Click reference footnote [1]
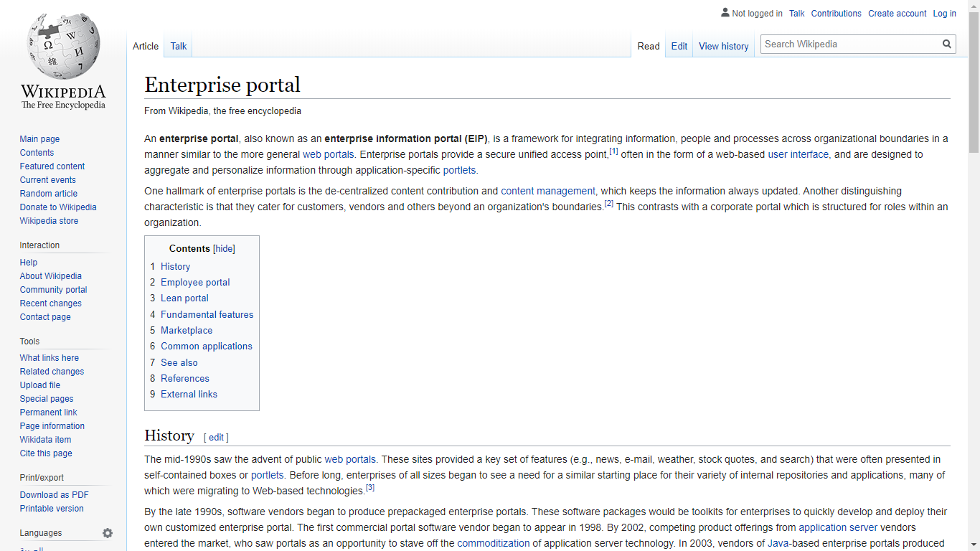Screen dimensions: 980x551 [614, 150]
